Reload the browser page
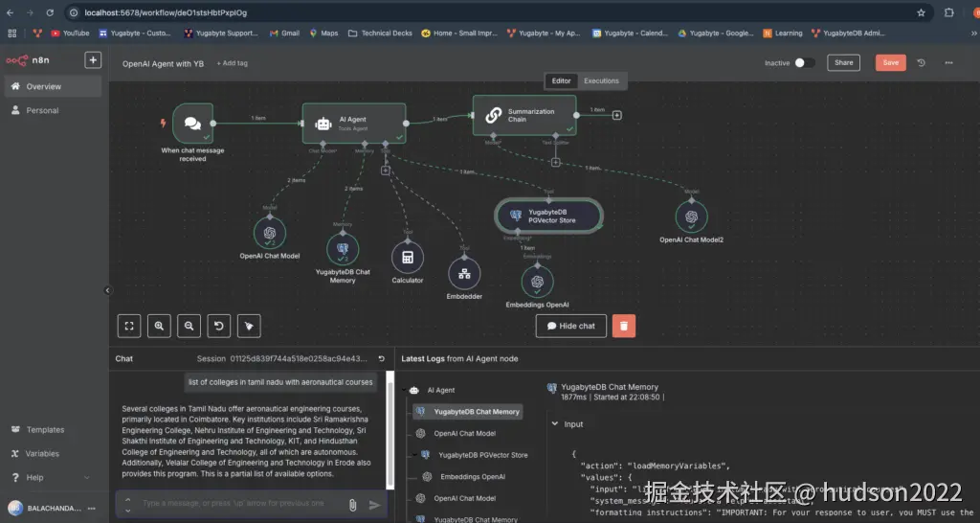This screenshot has width=980, height=523. coord(50,12)
